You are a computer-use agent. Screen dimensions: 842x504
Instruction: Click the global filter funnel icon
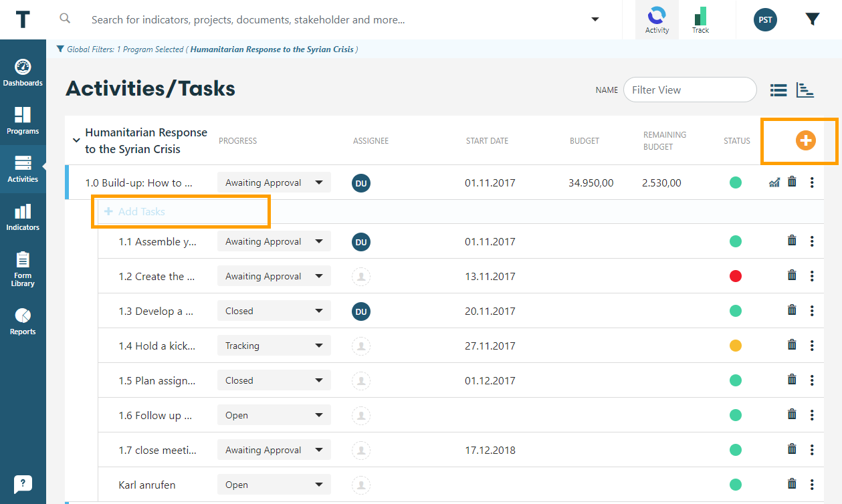click(812, 19)
